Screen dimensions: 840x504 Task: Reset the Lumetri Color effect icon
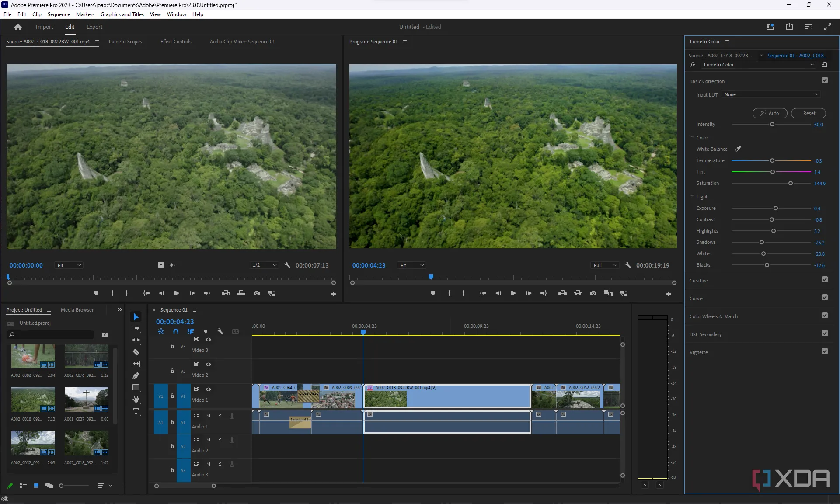click(x=825, y=65)
